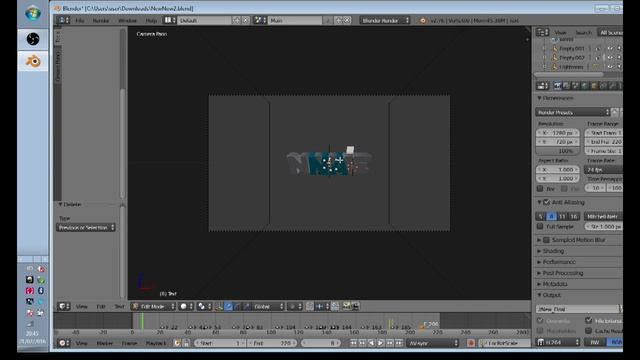Open the Edit Mode dropdown
This screenshot has width=640, height=360.
(x=153, y=306)
